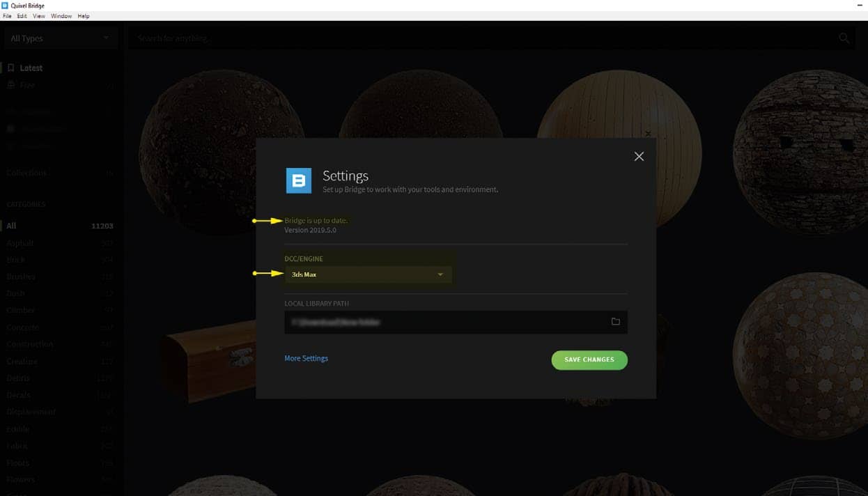Browse for local library path folder icon
This screenshot has width=868, height=496.
pos(616,322)
